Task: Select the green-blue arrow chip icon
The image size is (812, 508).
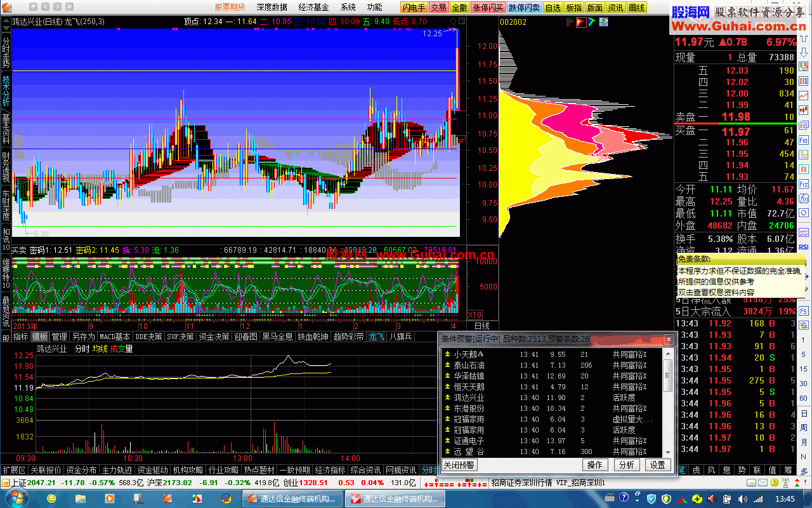Action: [592, 22]
